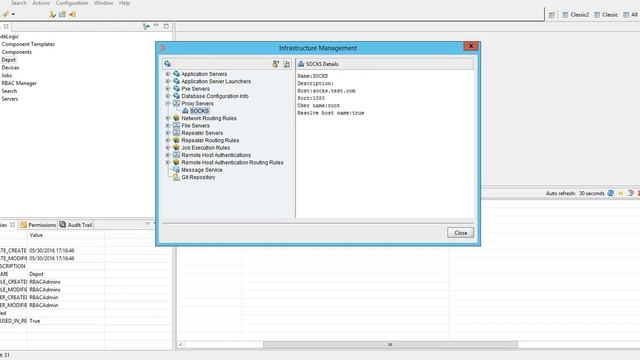Open the wand toolbar dropdown arrow
Viewport: 640px width, 360px height.
point(13,14)
